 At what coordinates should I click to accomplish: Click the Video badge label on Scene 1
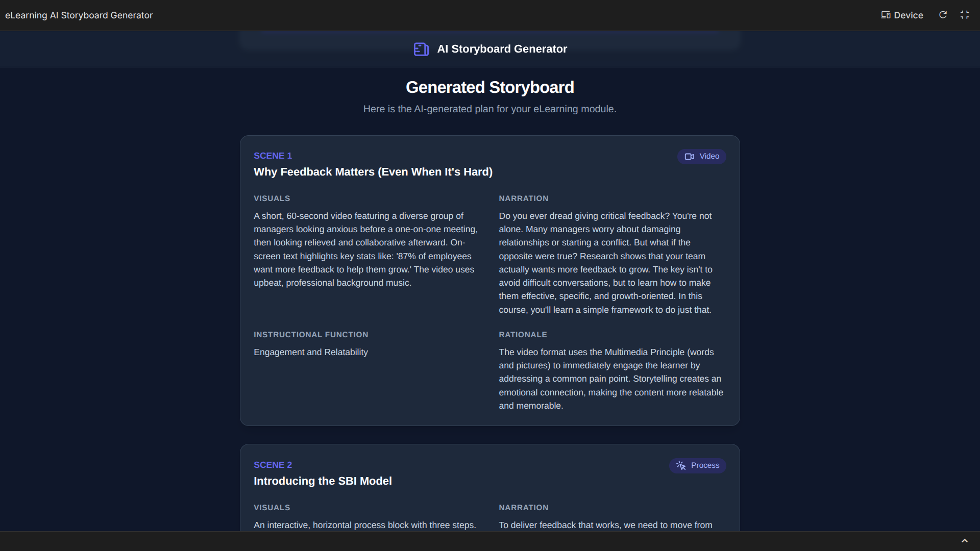click(709, 156)
